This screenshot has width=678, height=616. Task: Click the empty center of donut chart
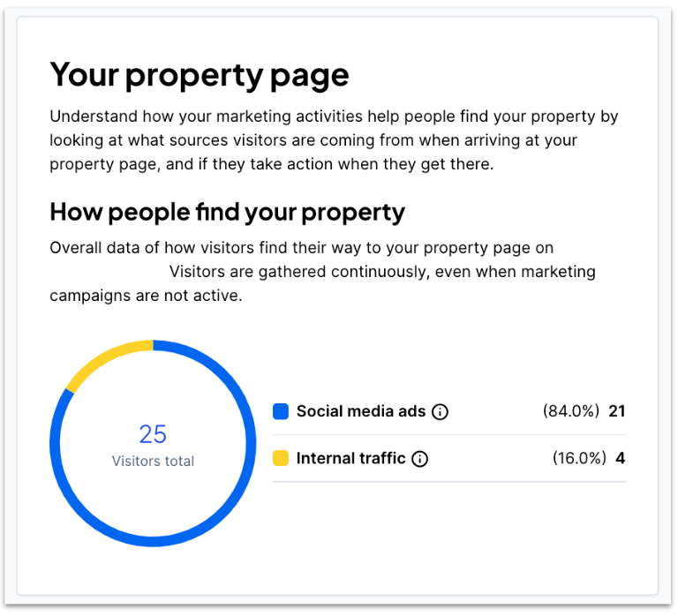click(153, 497)
